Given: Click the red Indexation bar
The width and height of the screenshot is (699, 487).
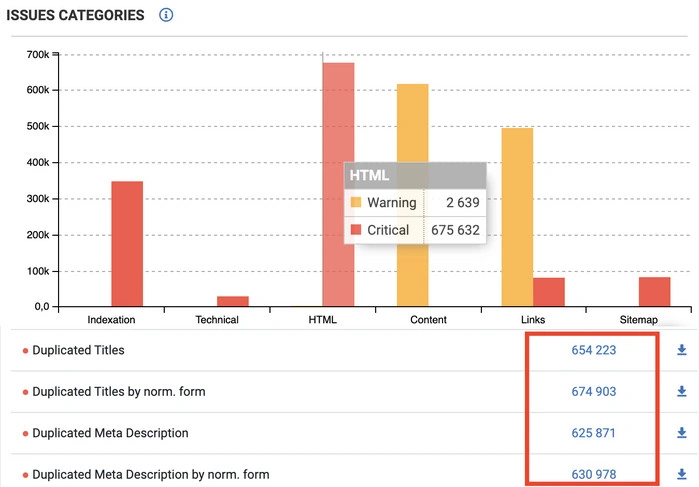Looking at the screenshot, I should point(127,244).
